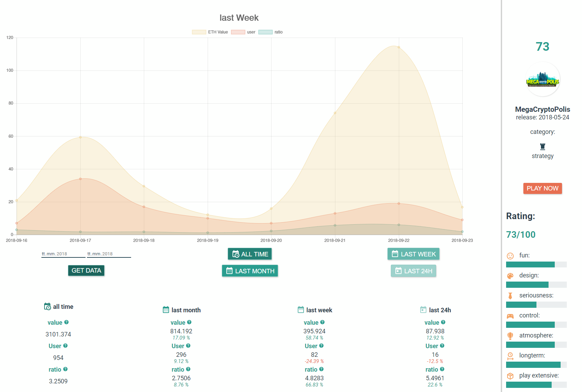Click the design rating progress bar

536,285
